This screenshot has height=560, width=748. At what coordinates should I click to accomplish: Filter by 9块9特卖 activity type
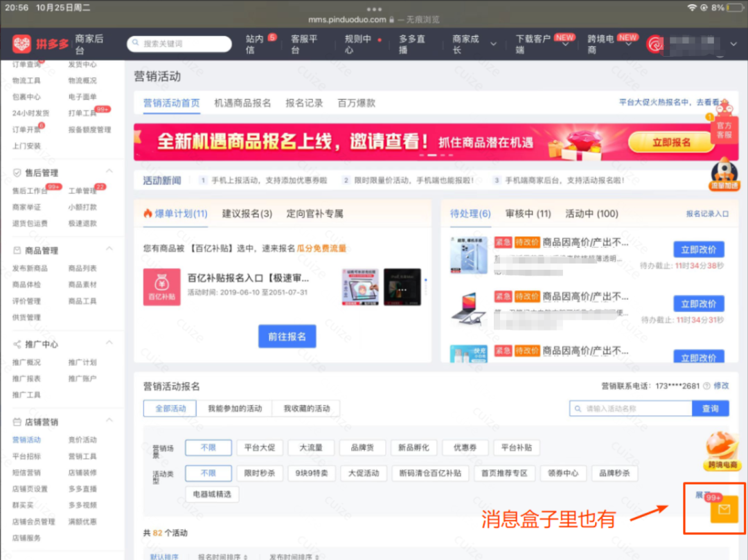point(311,473)
